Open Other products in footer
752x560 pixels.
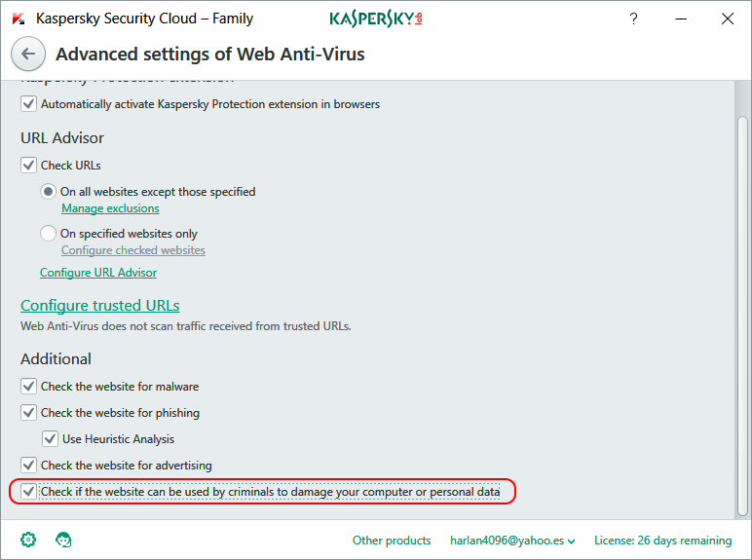392,541
